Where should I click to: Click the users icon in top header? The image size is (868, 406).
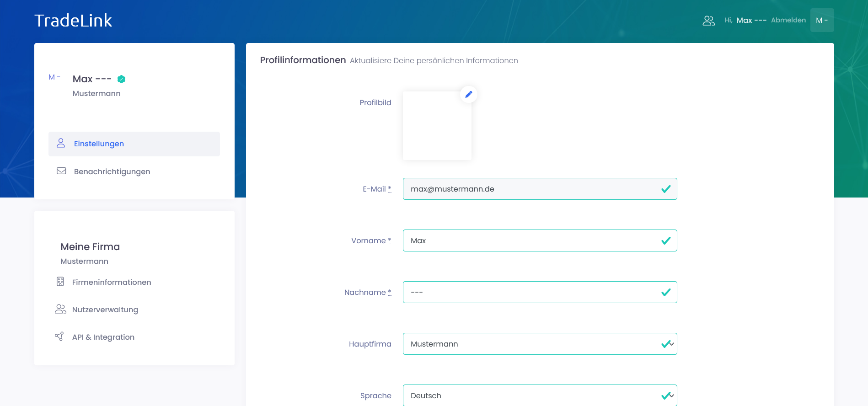point(708,21)
